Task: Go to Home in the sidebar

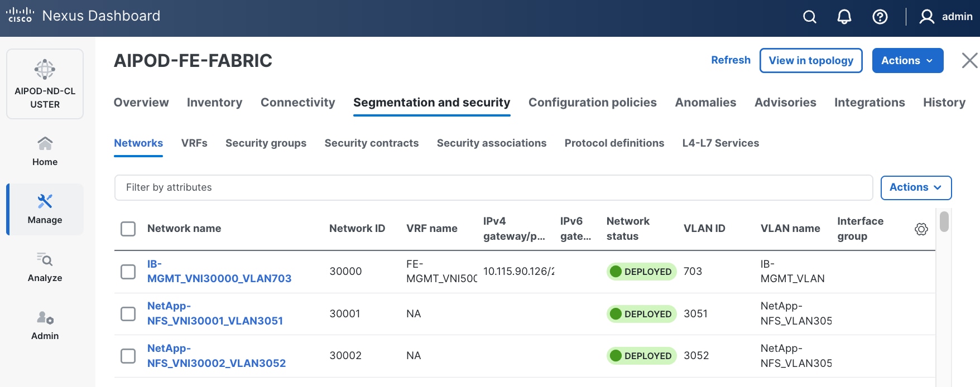Action: point(45,151)
